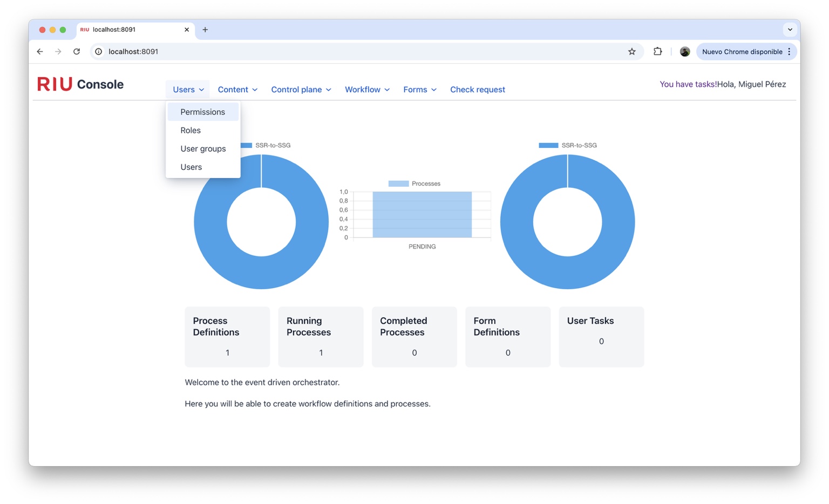Screen dimensions: 829x504
Task: Open the browser extensions icon
Action: 657,51
